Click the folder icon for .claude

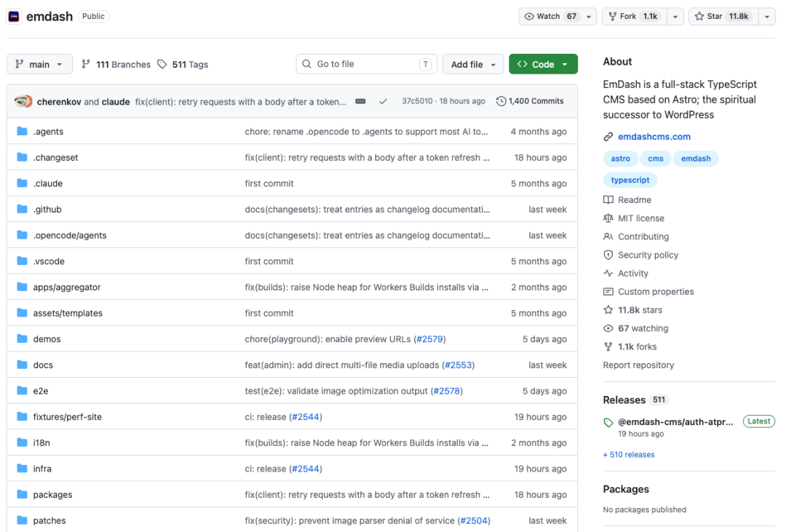coord(22,183)
